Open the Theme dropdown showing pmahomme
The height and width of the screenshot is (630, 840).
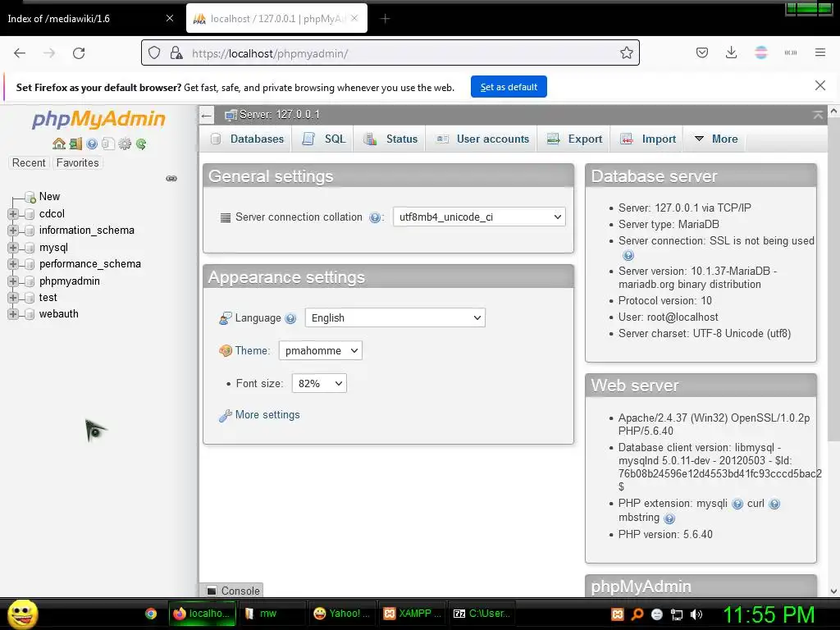[x=321, y=350]
